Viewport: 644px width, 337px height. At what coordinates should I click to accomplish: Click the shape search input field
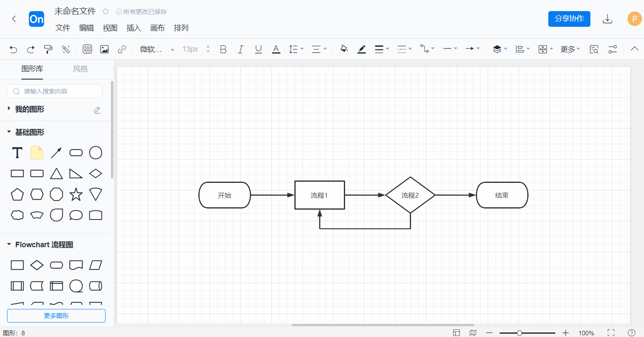pyautogui.click(x=54, y=91)
